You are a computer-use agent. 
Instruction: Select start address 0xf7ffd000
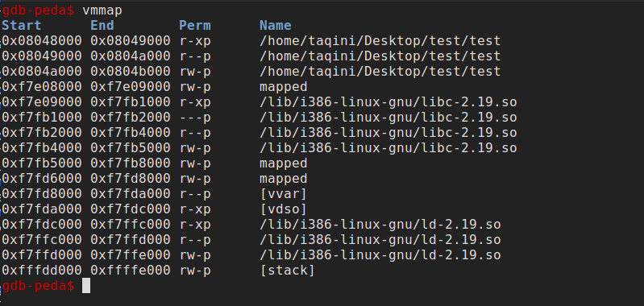pyautogui.click(x=41, y=255)
